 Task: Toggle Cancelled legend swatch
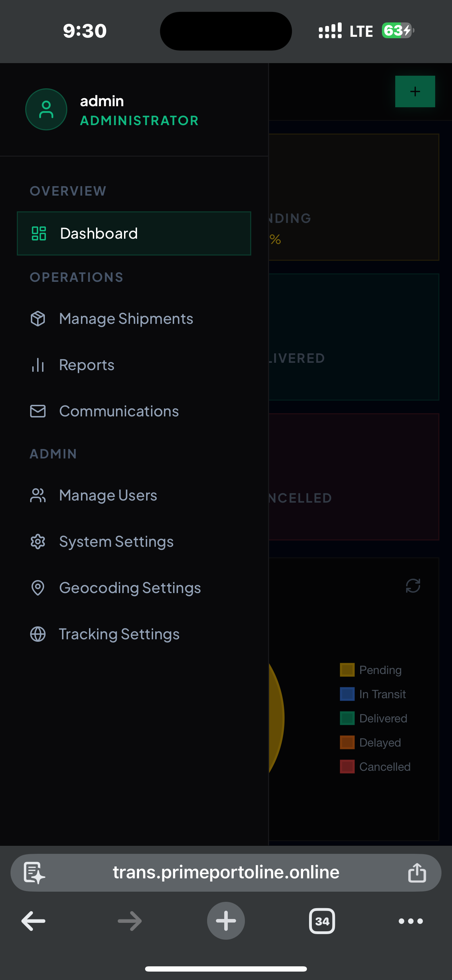tap(347, 767)
